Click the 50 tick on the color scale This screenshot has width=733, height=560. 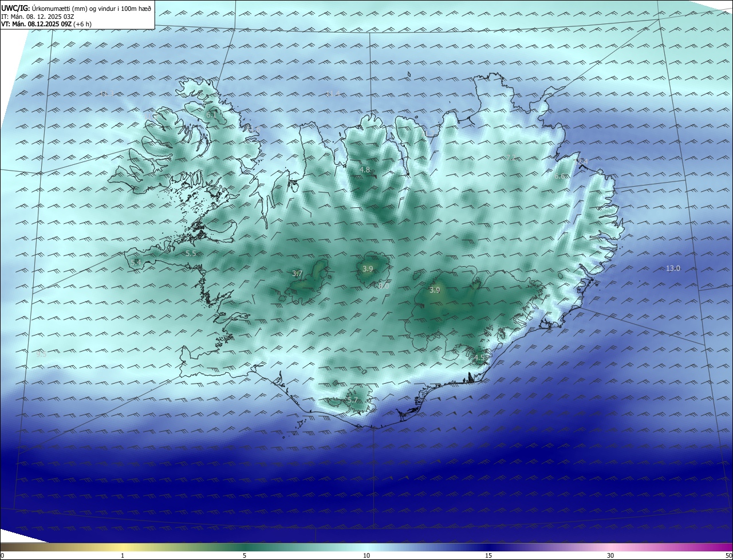click(x=728, y=555)
